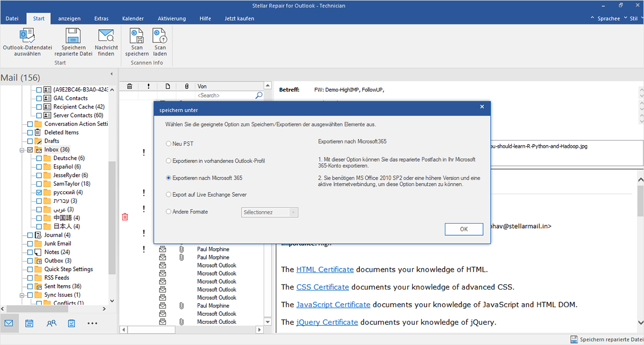The width and height of the screenshot is (644, 345).
Task: Check the Deutsche folder checkbox
Action: (39, 158)
